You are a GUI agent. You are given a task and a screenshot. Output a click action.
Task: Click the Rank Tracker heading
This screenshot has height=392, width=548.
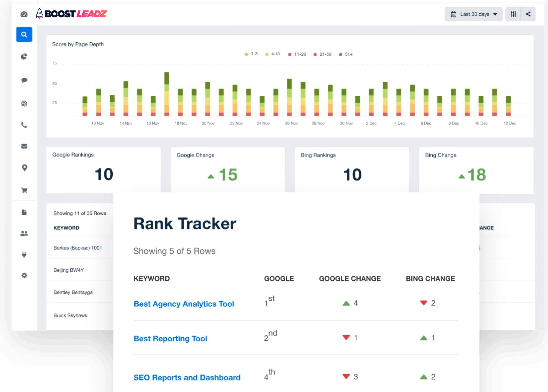coord(185,224)
